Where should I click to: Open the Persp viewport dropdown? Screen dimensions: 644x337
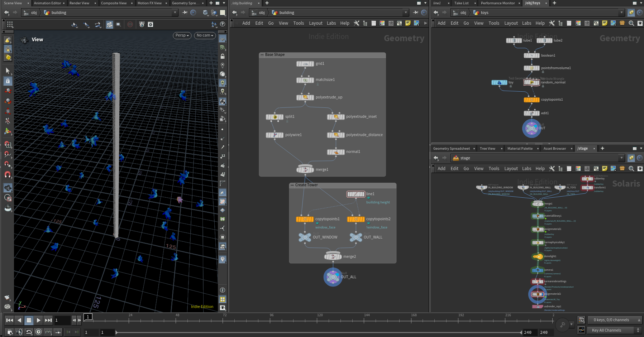click(182, 35)
